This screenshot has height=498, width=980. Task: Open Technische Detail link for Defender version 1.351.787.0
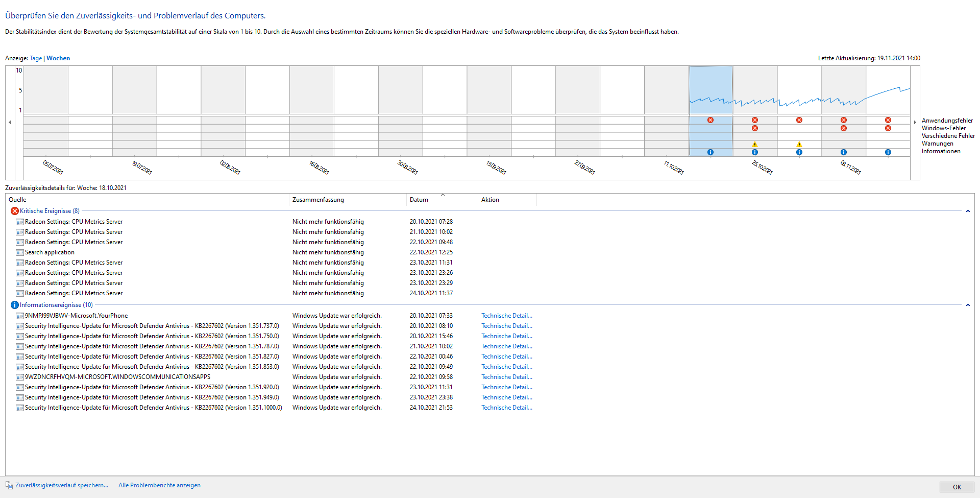click(x=507, y=346)
